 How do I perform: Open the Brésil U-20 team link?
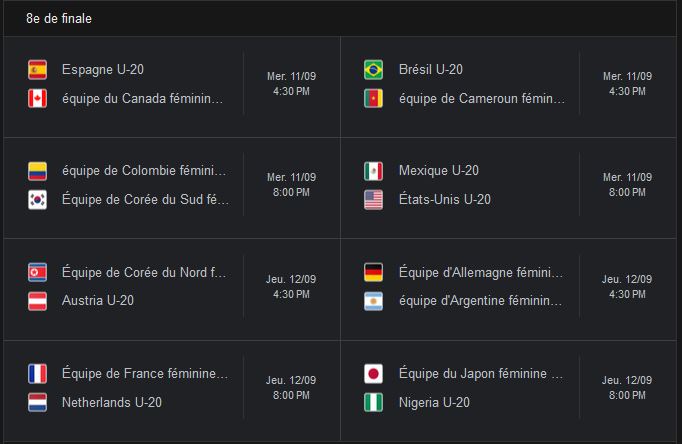(x=430, y=70)
